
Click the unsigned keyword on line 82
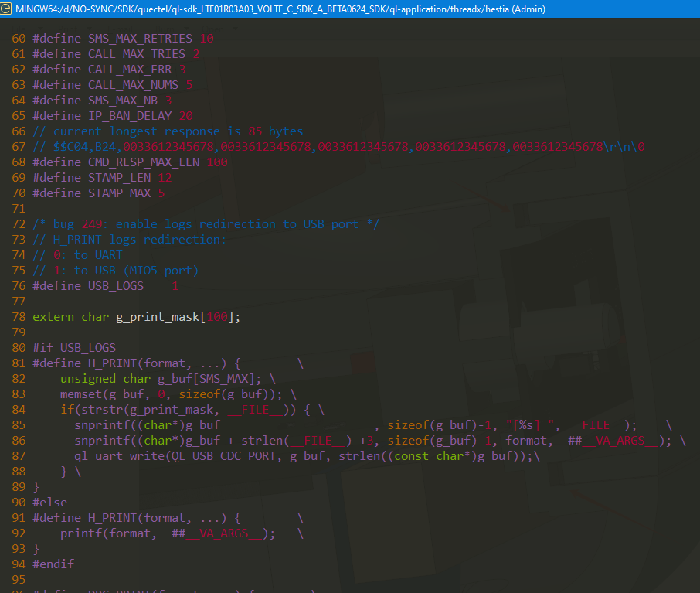point(88,379)
